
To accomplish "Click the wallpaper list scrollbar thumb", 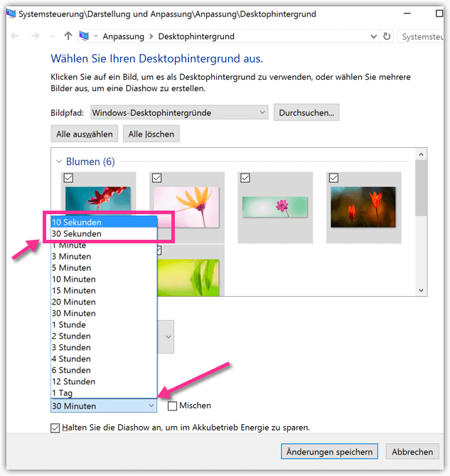I will [x=421, y=188].
